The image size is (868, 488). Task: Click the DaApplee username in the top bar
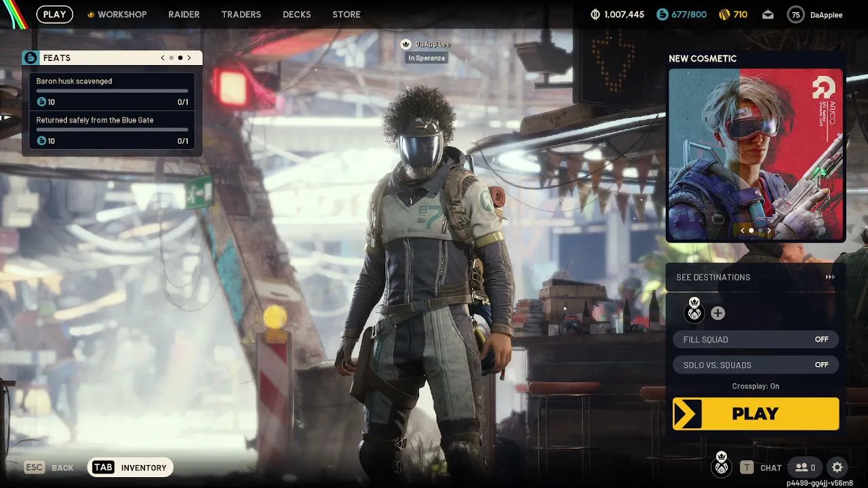[827, 14]
